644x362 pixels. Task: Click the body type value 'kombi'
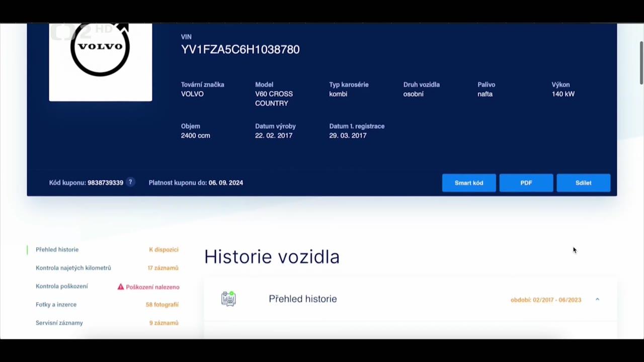(x=338, y=94)
